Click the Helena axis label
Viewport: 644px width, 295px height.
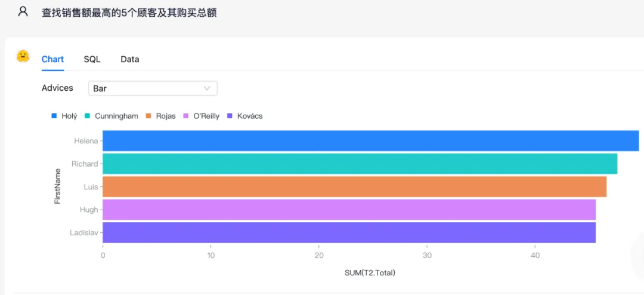[86, 141]
